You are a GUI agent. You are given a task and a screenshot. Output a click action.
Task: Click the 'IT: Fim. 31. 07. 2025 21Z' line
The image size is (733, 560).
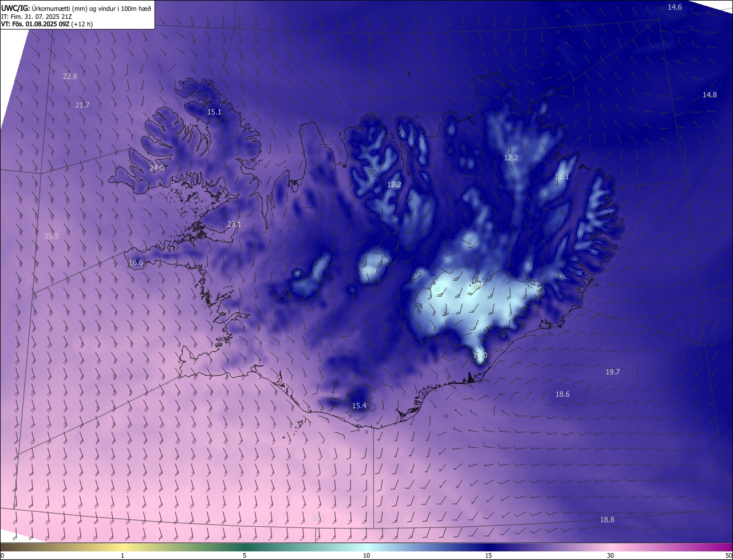pos(36,16)
